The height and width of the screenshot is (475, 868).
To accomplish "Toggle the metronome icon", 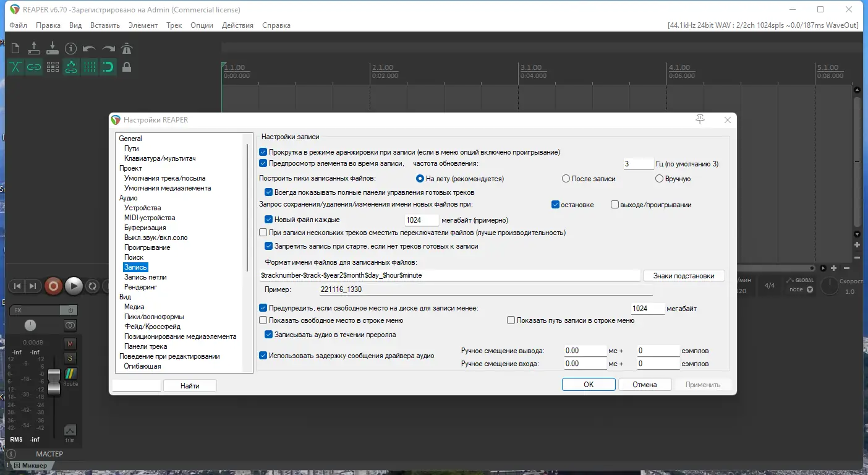I will pyautogui.click(x=127, y=48).
